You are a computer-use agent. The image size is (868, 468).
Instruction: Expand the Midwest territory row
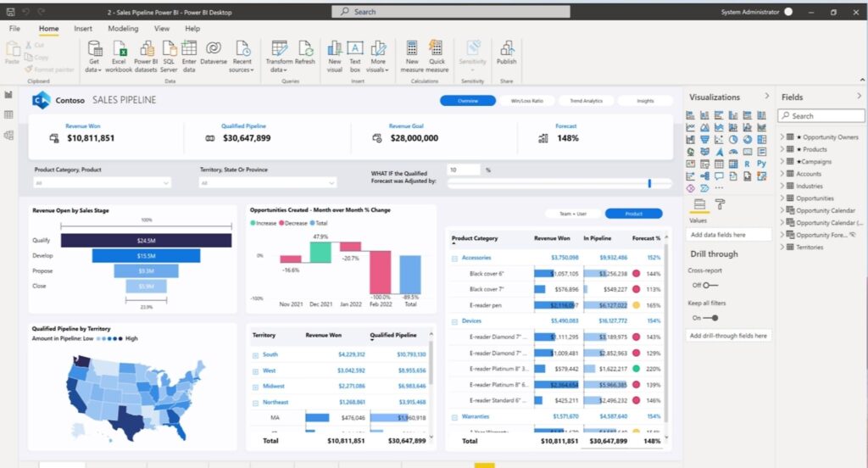[x=255, y=387]
